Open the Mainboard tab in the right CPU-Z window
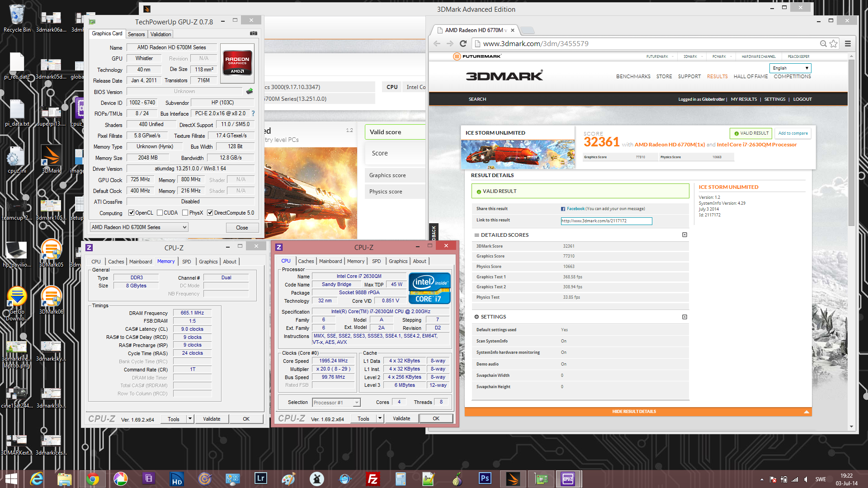 click(x=330, y=261)
